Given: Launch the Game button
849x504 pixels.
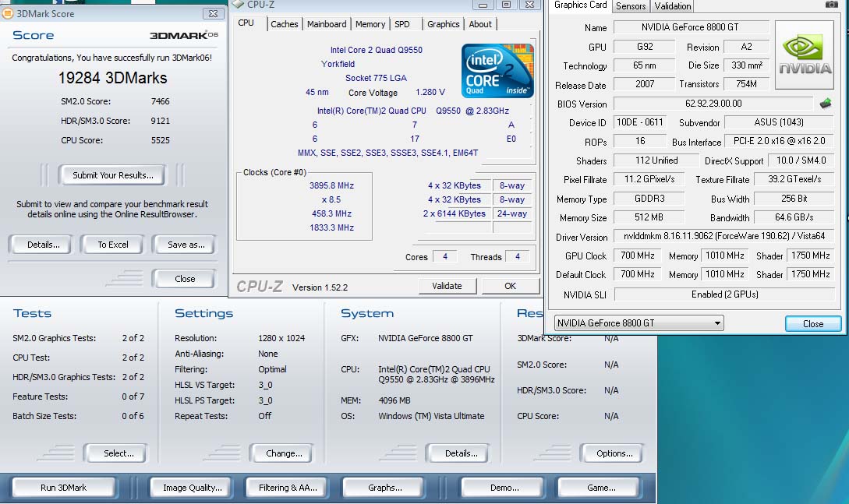Looking at the screenshot, I should pyautogui.click(x=601, y=487).
